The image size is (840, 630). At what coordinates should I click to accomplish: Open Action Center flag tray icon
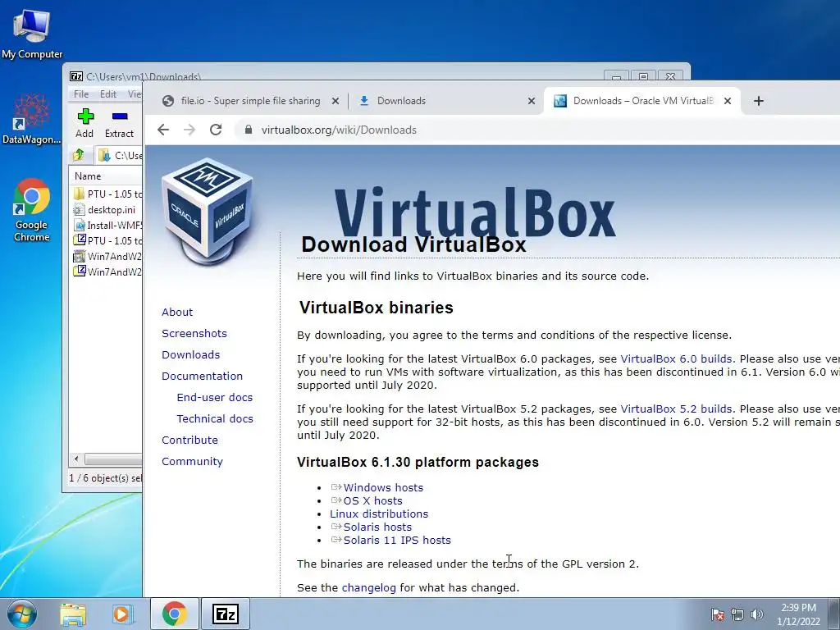pyautogui.click(x=718, y=614)
